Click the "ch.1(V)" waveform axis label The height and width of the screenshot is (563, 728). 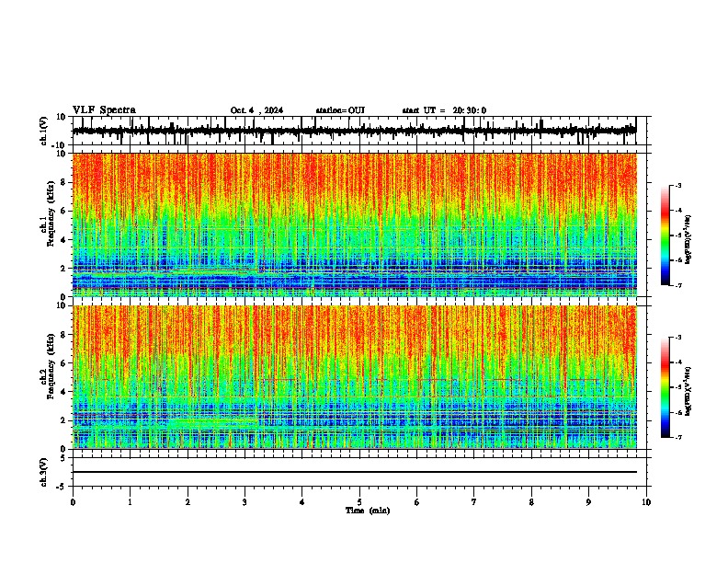[44, 131]
